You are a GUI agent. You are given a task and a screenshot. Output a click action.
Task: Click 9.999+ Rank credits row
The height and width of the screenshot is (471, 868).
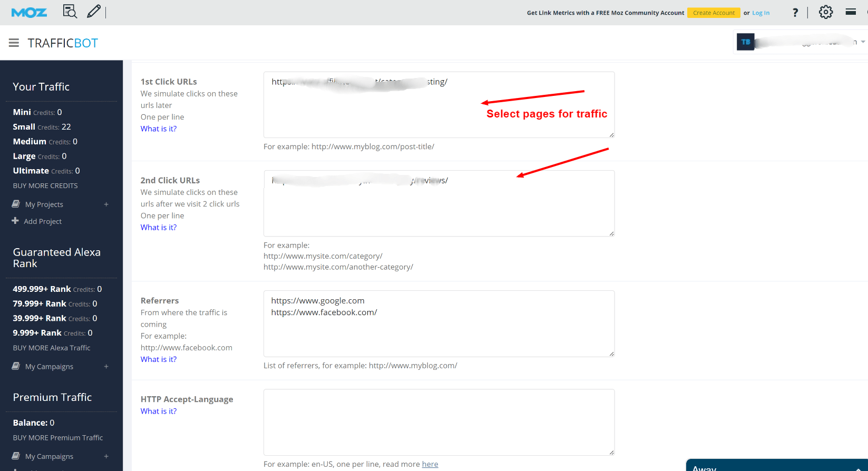coord(53,333)
